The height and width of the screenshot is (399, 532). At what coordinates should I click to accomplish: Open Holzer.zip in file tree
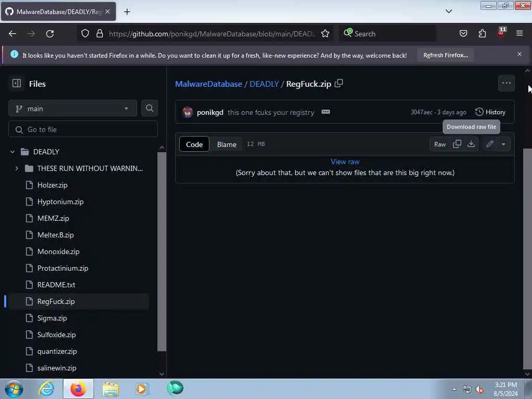(52, 185)
